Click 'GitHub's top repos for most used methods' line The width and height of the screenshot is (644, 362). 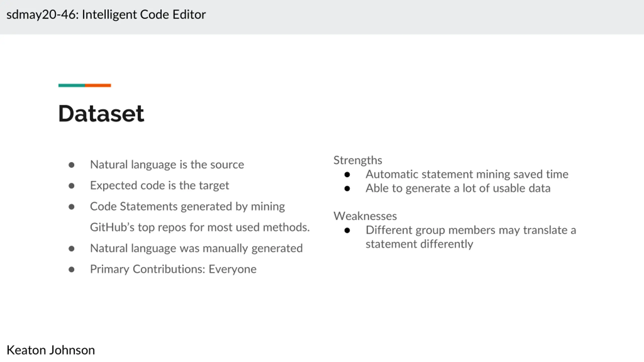(200, 227)
